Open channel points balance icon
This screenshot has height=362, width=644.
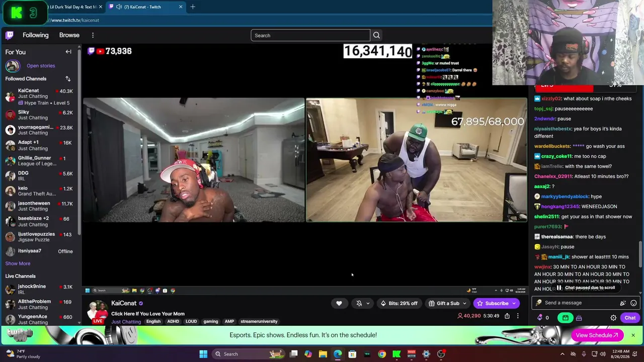point(540,318)
